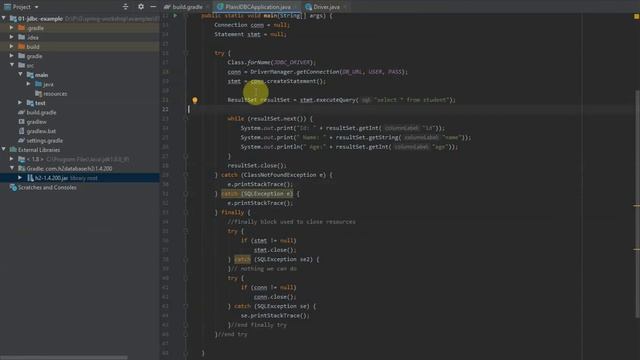The width and height of the screenshot is (640, 360).
Task: Select the 01-jdbc-example project name text
Action: (40, 19)
